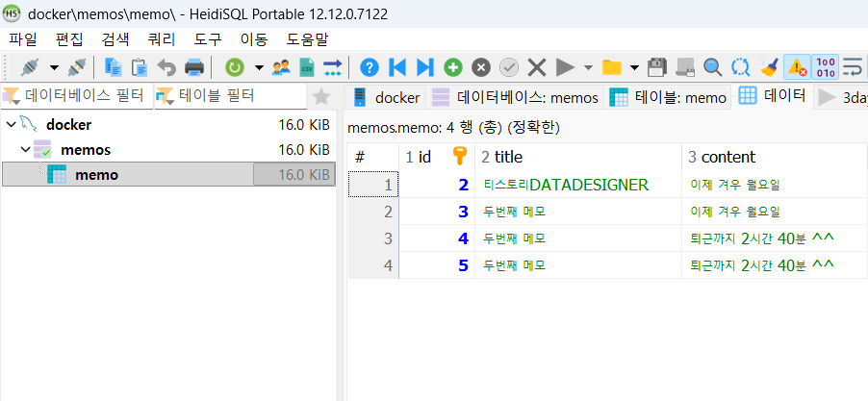Click the 테이블 필터 input field
Viewport: 868px width, 401px height.
(x=230, y=96)
